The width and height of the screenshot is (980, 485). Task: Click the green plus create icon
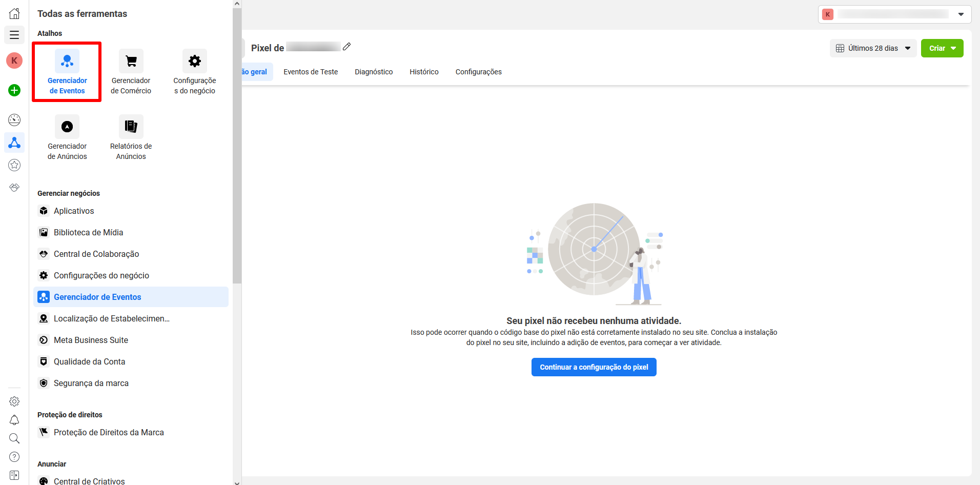click(14, 90)
